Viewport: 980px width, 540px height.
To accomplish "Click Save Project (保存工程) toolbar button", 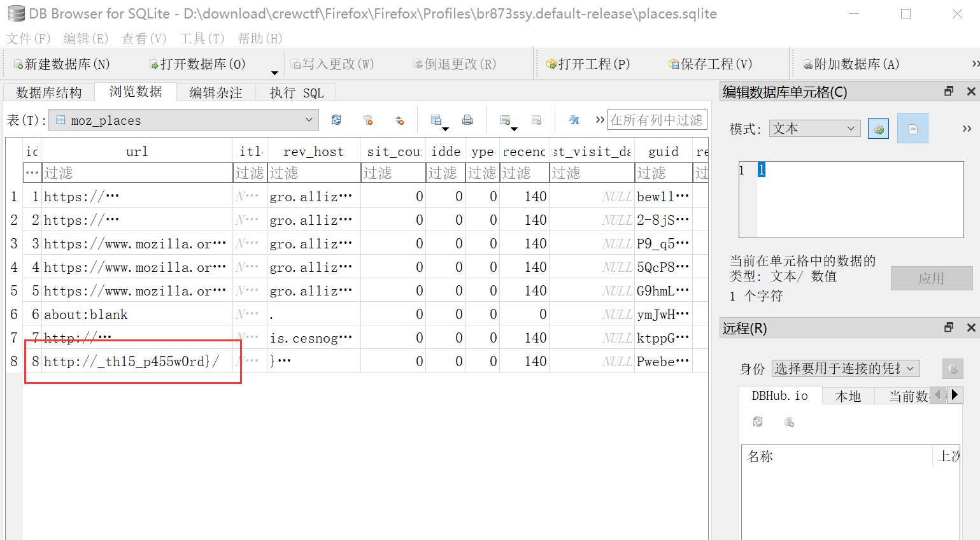I will (x=710, y=64).
